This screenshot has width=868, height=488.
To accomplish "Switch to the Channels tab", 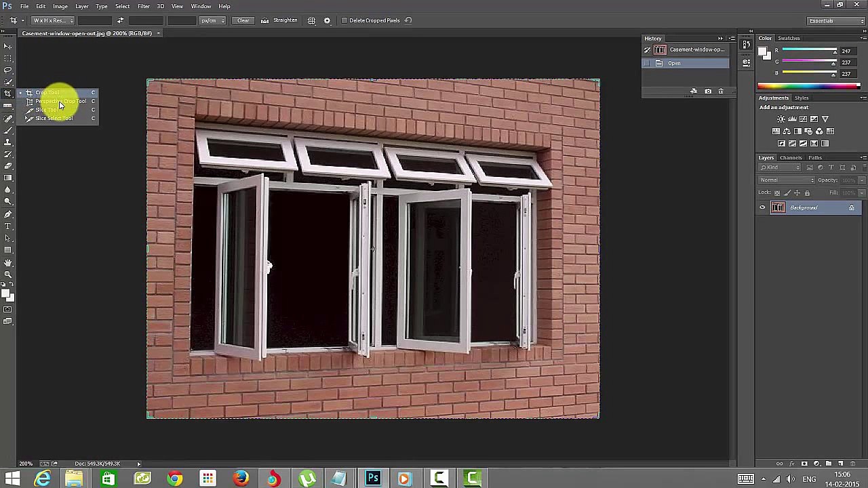I will [791, 158].
